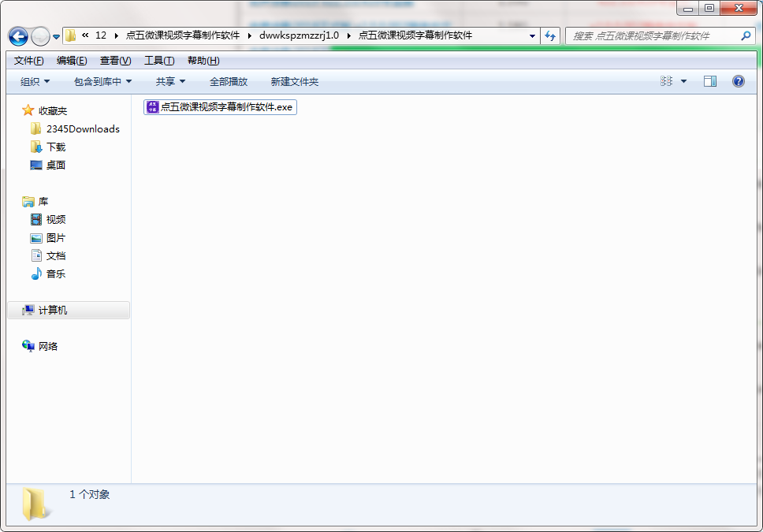Select 网络 in the navigation pane
Image resolution: width=763 pixels, height=532 pixels.
(48, 347)
